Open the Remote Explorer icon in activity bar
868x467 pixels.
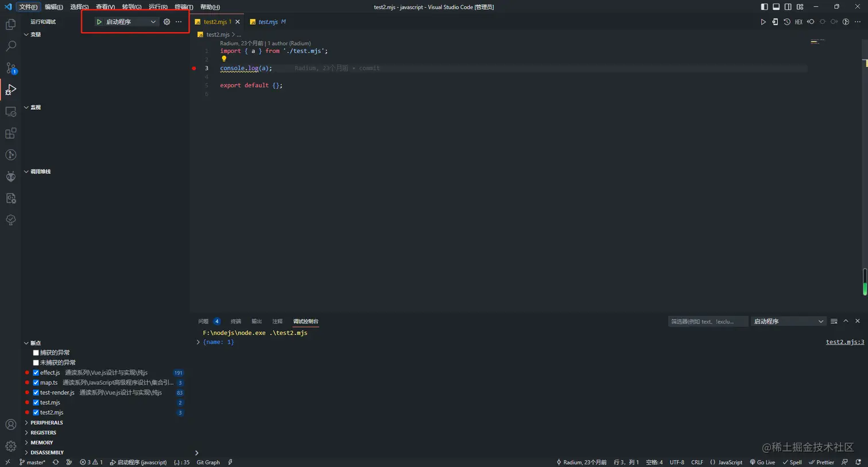click(x=10, y=111)
